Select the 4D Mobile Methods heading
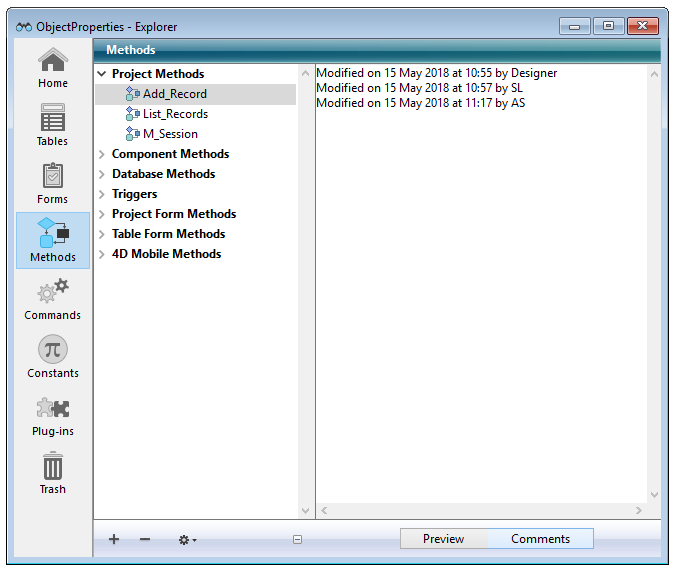The width and height of the screenshot is (676, 573). (166, 254)
